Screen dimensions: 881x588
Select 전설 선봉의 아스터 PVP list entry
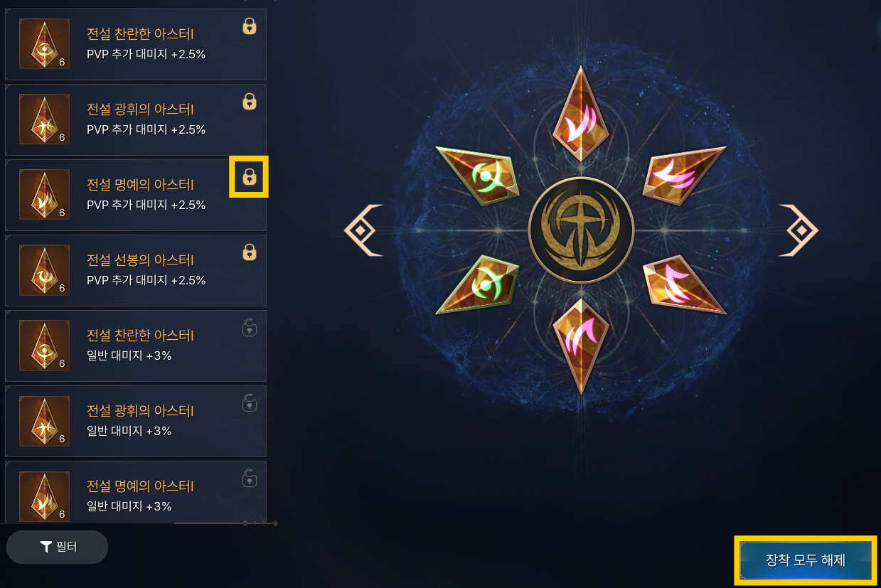click(x=136, y=270)
